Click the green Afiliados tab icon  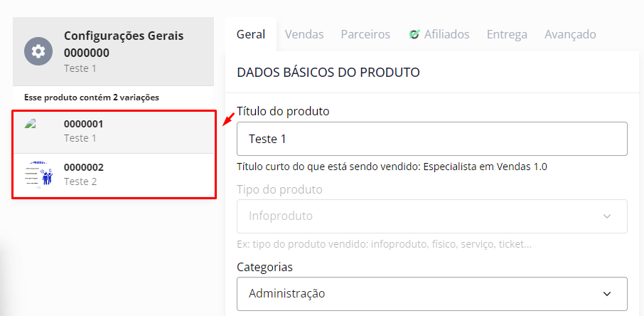[x=414, y=34]
